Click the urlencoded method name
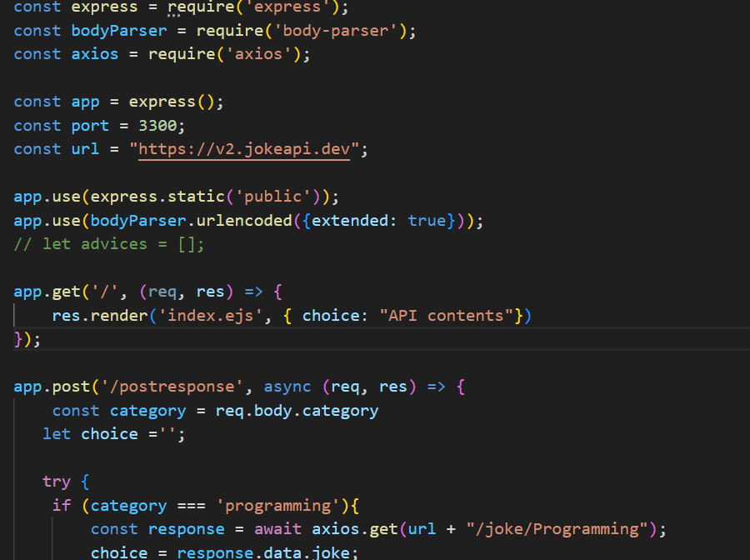The height and width of the screenshot is (560, 750). tap(244, 221)
